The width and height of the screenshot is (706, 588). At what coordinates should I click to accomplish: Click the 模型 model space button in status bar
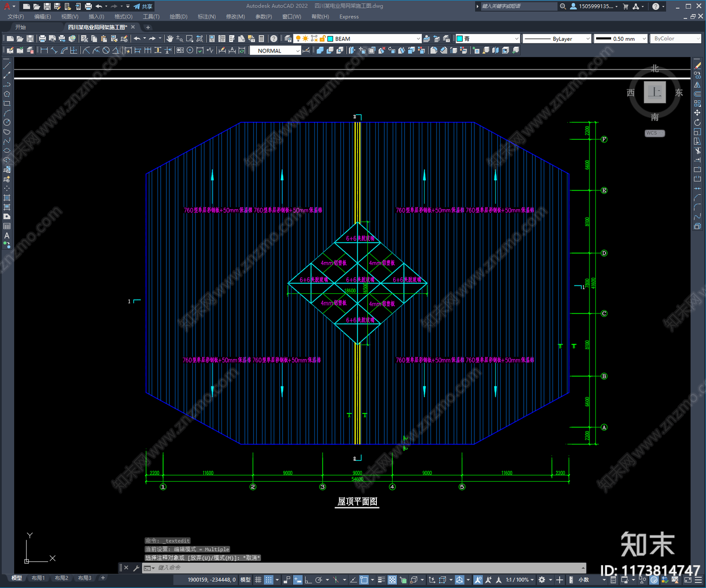245,580
